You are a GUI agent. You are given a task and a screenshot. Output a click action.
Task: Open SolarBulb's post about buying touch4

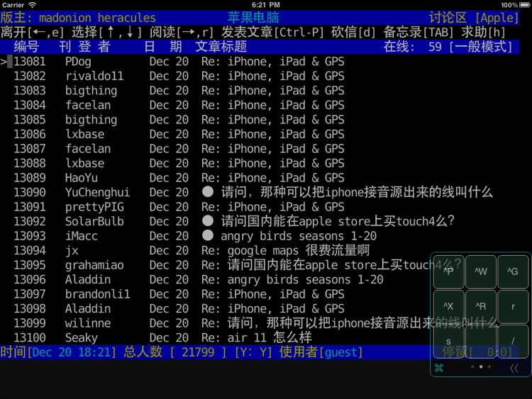260,222
